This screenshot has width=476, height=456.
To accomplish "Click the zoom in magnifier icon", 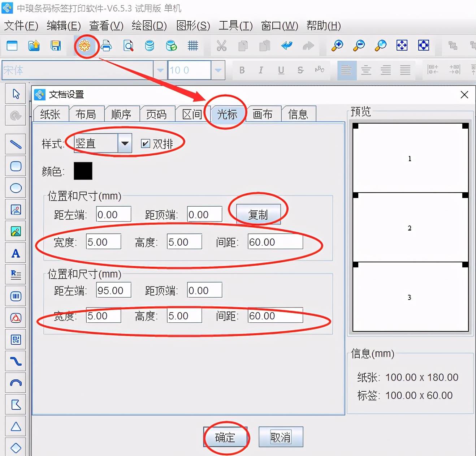I will coord(337,46).
